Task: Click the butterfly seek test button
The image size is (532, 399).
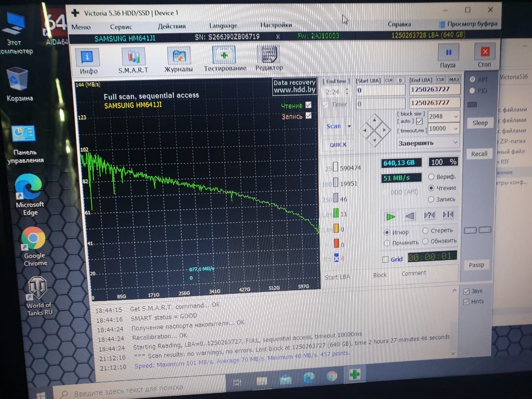Action: tap(448, 214)
